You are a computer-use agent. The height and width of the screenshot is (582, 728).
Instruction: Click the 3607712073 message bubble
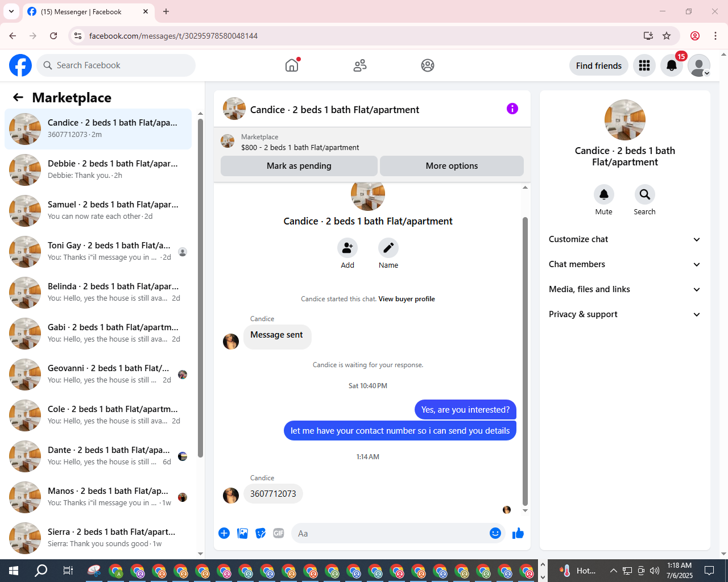pyautogui.click(x=273, y=494)
